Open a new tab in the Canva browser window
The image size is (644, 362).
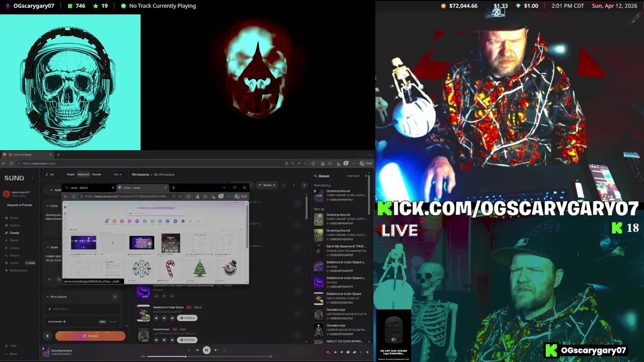coord(174,188)
